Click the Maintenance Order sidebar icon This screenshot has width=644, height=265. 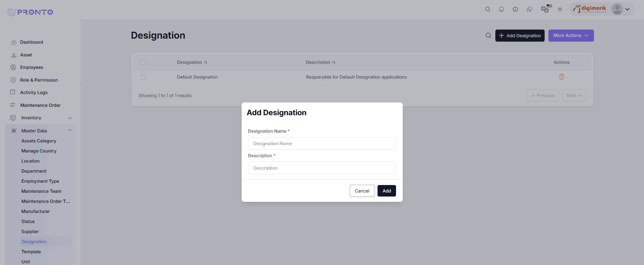pos(13,105)
